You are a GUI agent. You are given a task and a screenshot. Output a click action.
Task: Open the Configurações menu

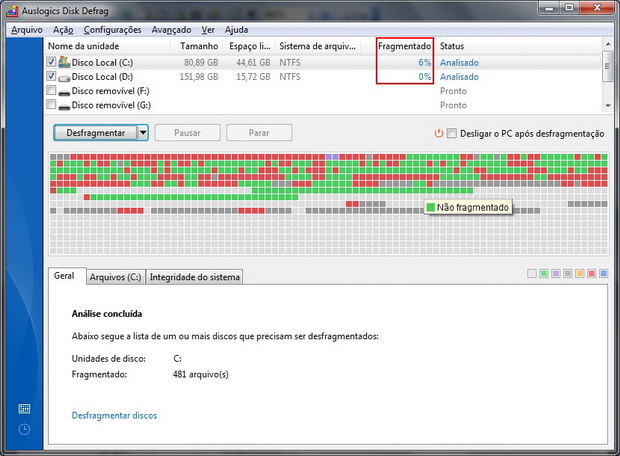coord(112,30)
